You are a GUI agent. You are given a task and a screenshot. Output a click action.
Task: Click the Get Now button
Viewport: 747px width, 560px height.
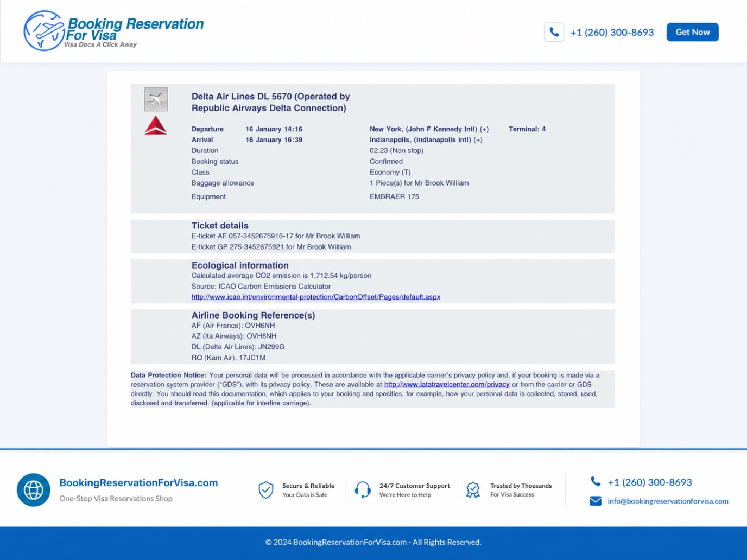pyautogui.click(x=692, y=32)
